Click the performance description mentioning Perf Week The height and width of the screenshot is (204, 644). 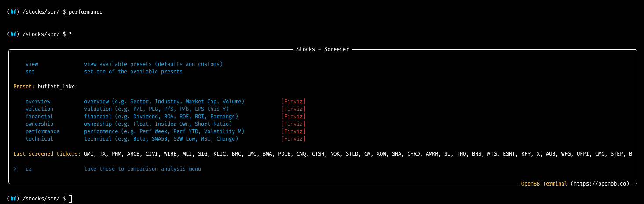[164, 131]
